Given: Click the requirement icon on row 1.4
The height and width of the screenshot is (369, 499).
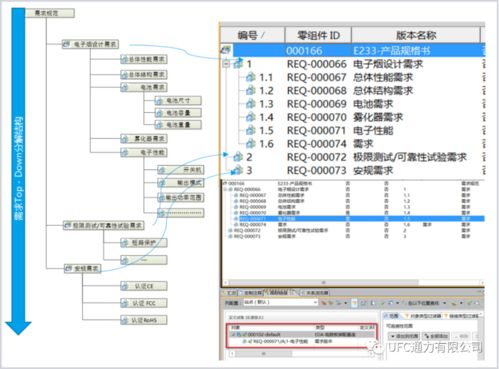Looking at the screenshot, I should 251,117.
